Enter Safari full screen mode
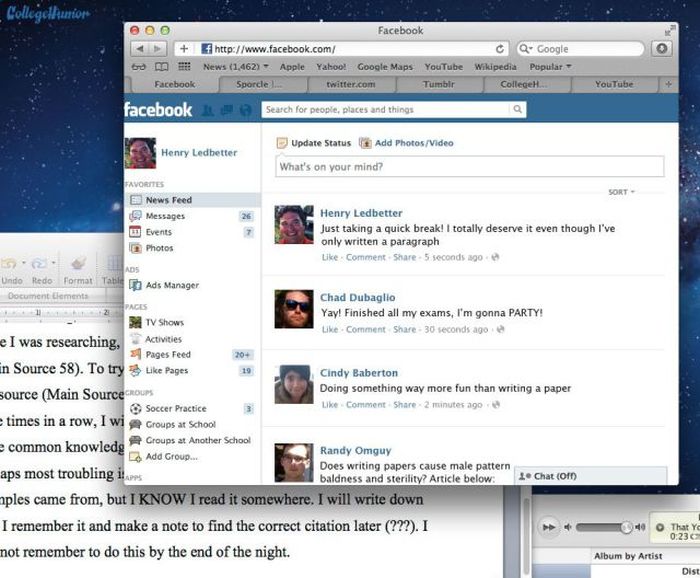 click(x=670, y=30)
